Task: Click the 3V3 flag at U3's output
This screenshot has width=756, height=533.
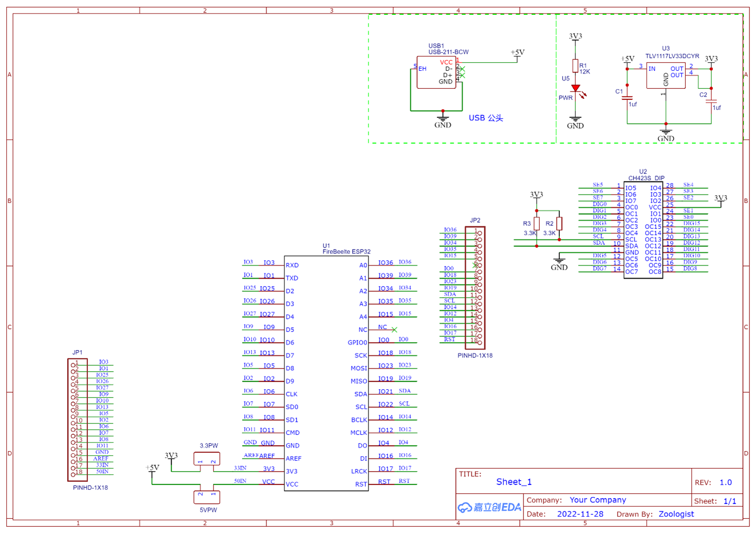Action: (x=711, y=59)
